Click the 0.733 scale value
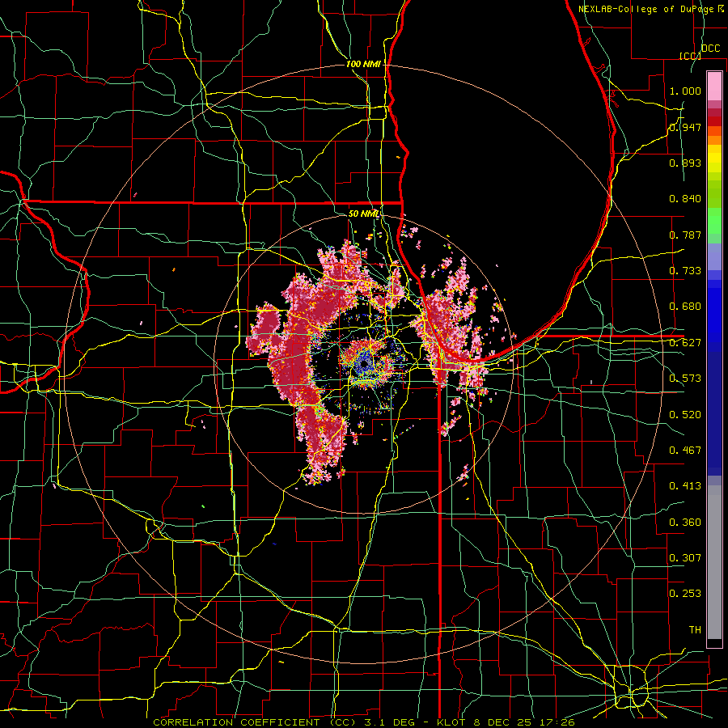Screen dimensions: 728x728 click(685, 271)
